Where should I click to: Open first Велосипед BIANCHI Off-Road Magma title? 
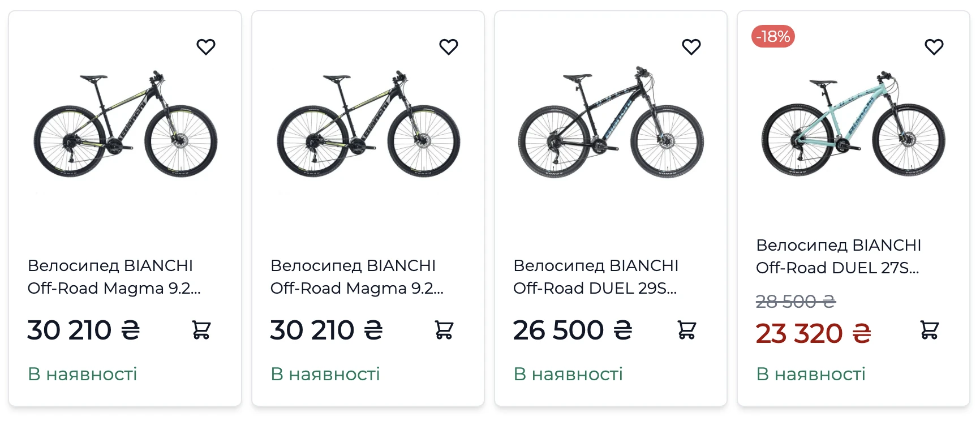coord(114,277)
